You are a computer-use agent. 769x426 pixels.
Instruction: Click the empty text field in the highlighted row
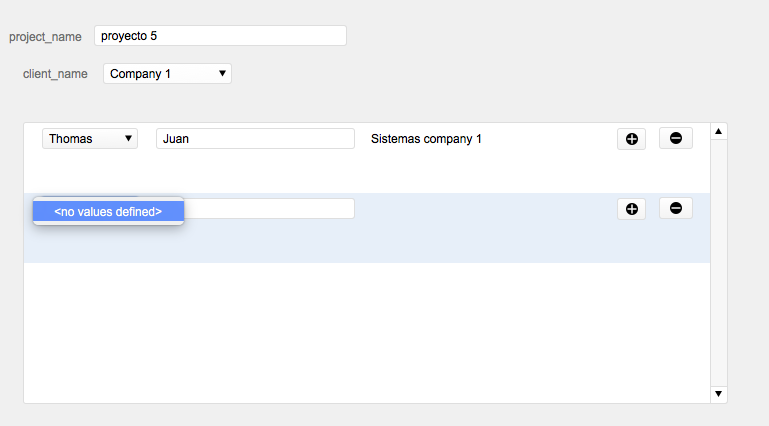click(x=269, y=209)
